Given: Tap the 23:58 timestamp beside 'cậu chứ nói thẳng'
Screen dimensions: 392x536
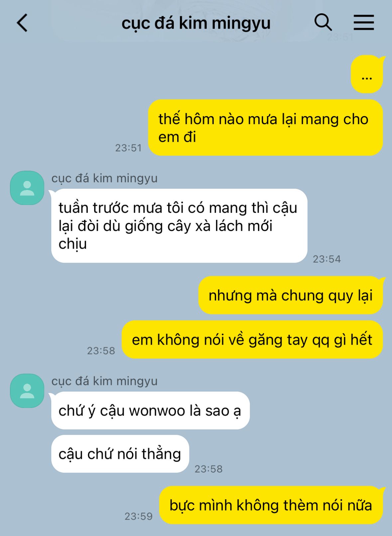Looking at the screenshot, I should (x=208, y=469).
